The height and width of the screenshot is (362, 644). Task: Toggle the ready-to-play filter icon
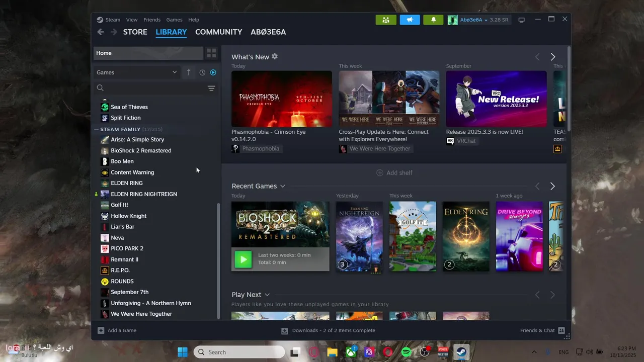tap(213, 72)
